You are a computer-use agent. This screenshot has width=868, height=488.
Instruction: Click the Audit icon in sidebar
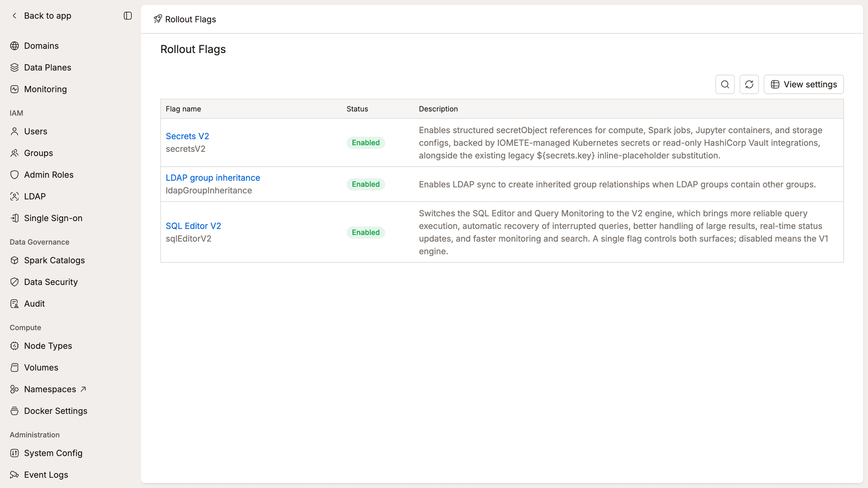(14, 304)
